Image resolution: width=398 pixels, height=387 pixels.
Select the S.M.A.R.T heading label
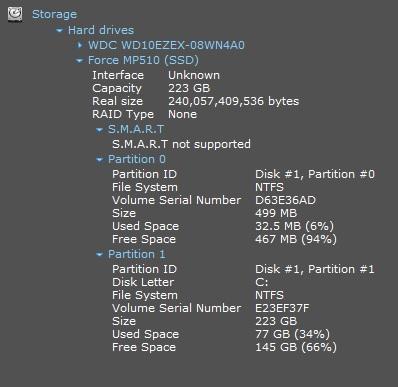pyautogui.click(x=136, y=129)
